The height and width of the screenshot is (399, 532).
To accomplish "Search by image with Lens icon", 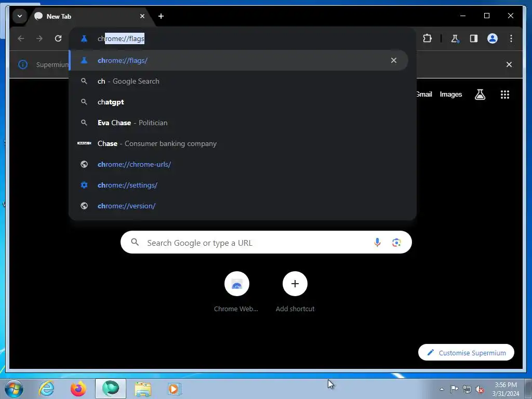I will [396, 242].
